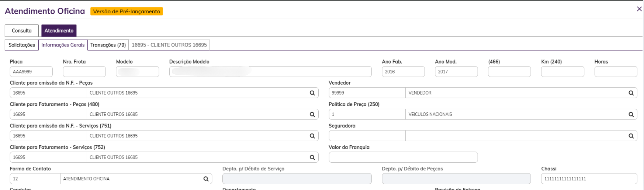644x190 pixels.
Task: Open the Transações (79) tab
Action: click(x=108, y=45)
